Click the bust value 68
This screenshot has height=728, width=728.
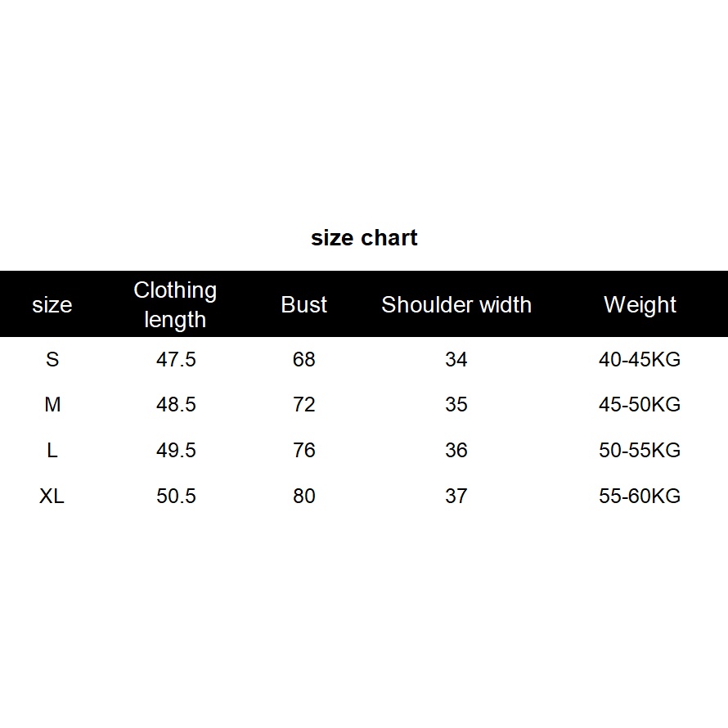[x=304, y=359]
